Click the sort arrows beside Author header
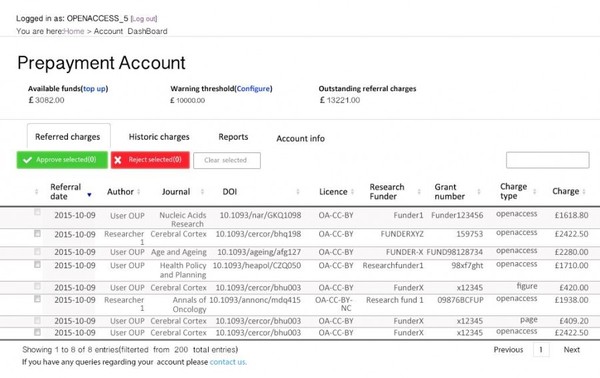Image resolution: width=600 pixels, height=378 pixels. pos(139,192)
